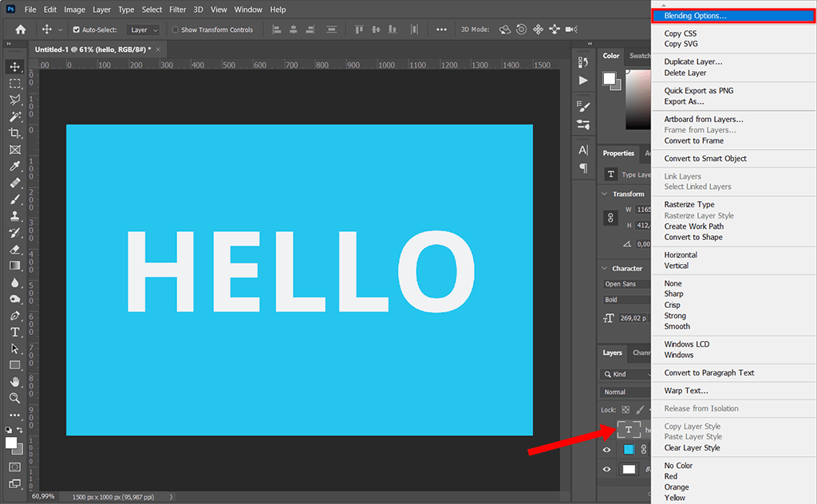
Task: Select the Eraser tool
Action: pos(14,250)
